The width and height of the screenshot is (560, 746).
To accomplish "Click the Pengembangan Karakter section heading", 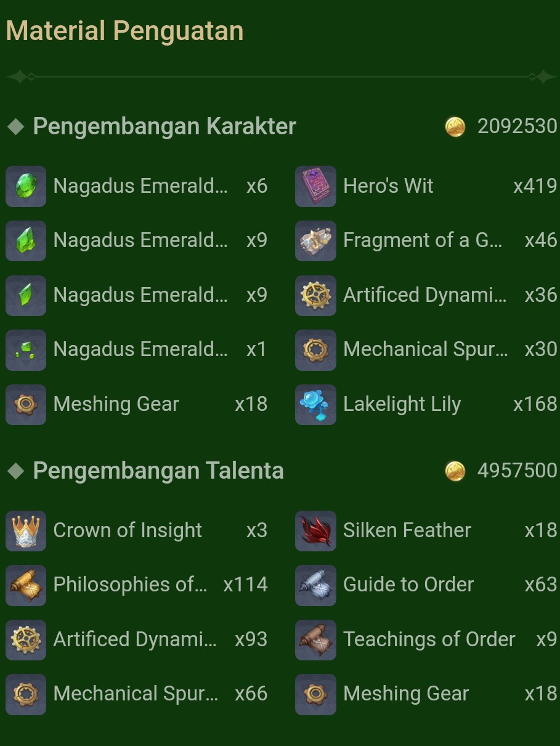I will click(x=164, y=126).
